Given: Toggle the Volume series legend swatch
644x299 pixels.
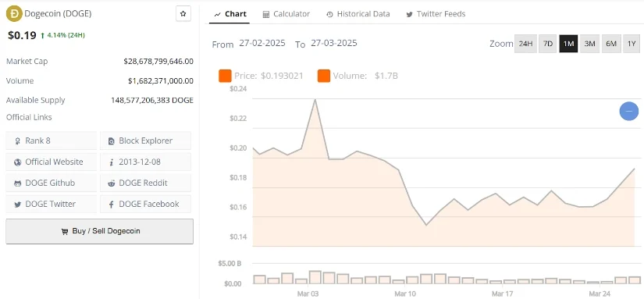Looking at the screenshot, I should [x=324, y=76].
